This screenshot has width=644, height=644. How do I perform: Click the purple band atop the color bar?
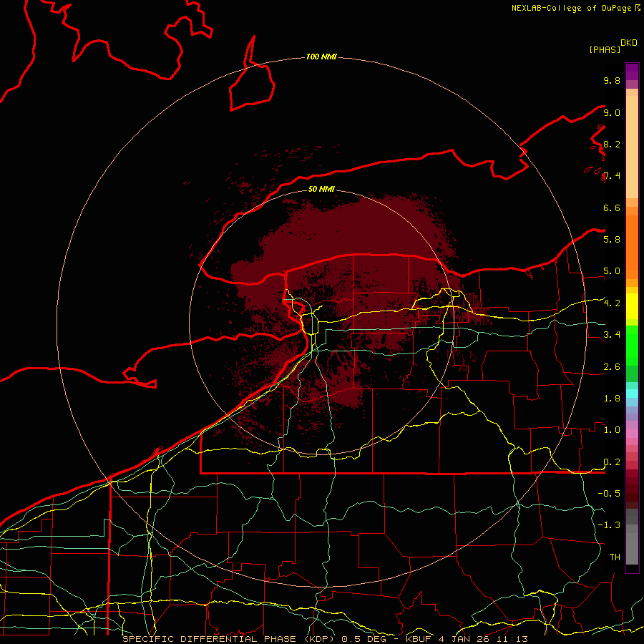click(x=632, y=72)
